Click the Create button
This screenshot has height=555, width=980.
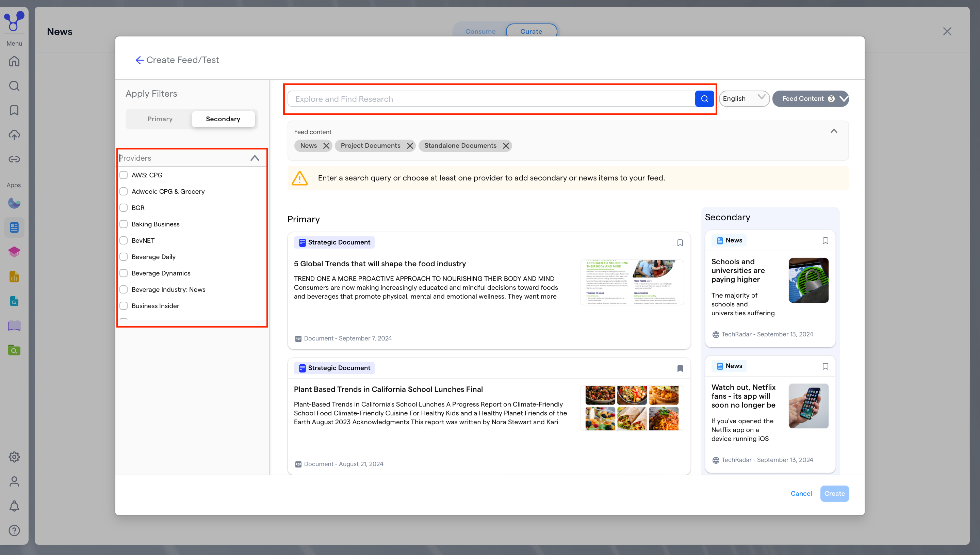coord(834,494)
